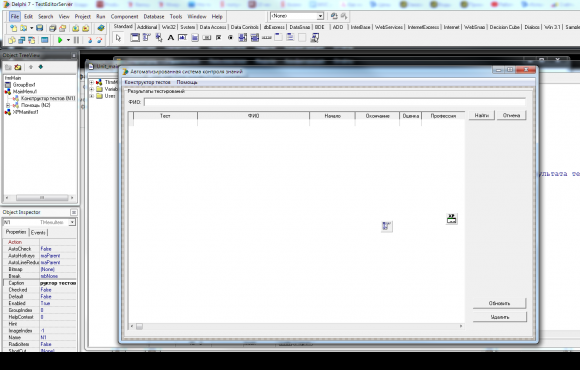This screenshot has height=370, width=580.
Task: Click the ФИО text input field
Action: tap(335, 102)
